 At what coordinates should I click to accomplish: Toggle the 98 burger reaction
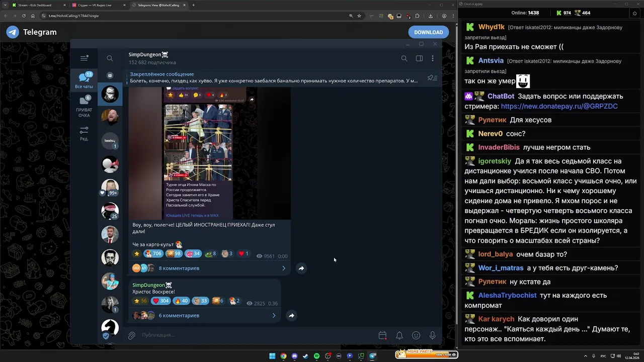point(174,254)
